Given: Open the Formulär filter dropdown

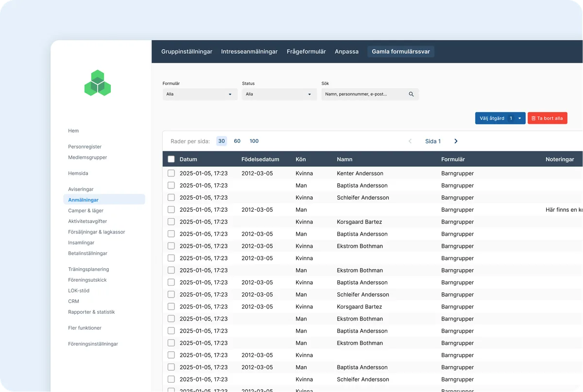Looking at the screenshot, I should coord(200,94).
